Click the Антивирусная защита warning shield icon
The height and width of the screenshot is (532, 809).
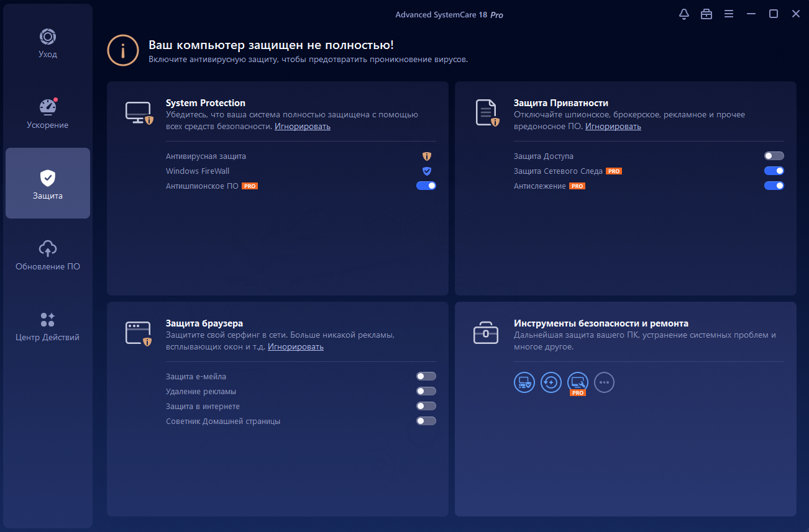[427, 156]
